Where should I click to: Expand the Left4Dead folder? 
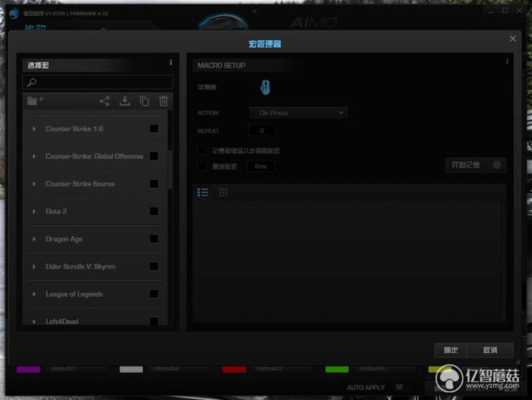(x=34, y=321)
